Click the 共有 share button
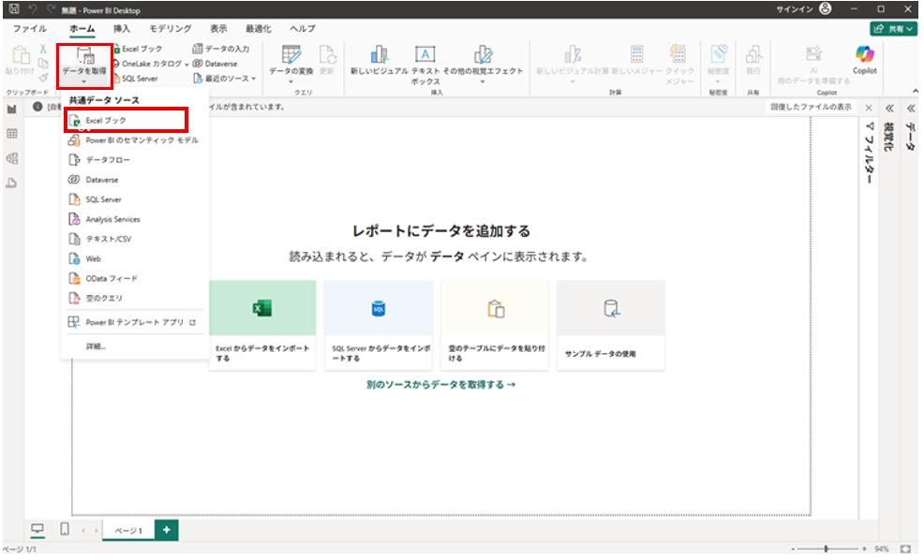The image size is (924, 560). [x=894, y=28]
